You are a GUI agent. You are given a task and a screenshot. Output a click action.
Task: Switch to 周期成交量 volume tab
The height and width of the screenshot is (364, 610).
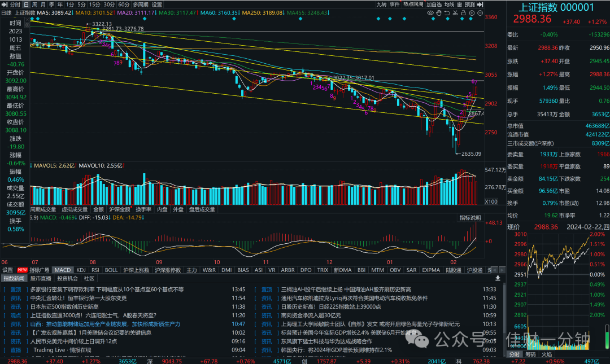pyautogui.click(x=43, y=209)
